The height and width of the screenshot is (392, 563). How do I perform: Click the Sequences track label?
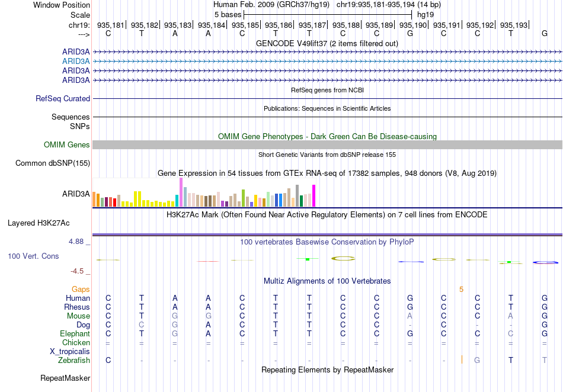pyautogui.click(x=71, y=117)
